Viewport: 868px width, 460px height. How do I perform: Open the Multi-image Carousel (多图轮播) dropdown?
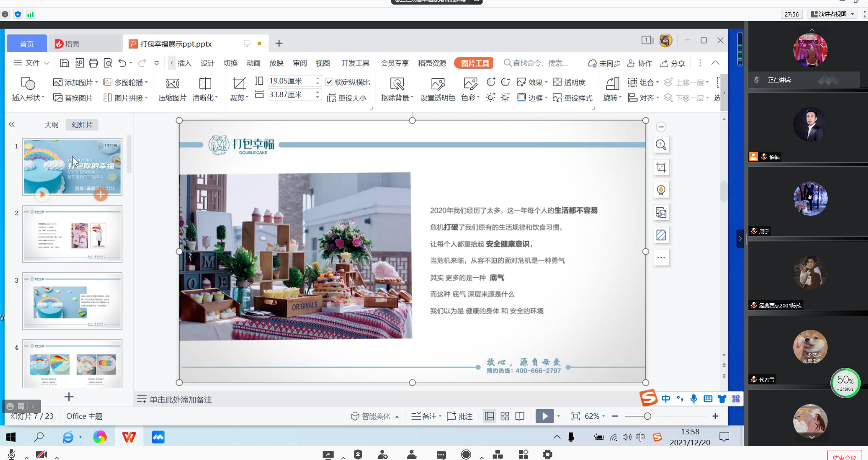click(126, 82)
